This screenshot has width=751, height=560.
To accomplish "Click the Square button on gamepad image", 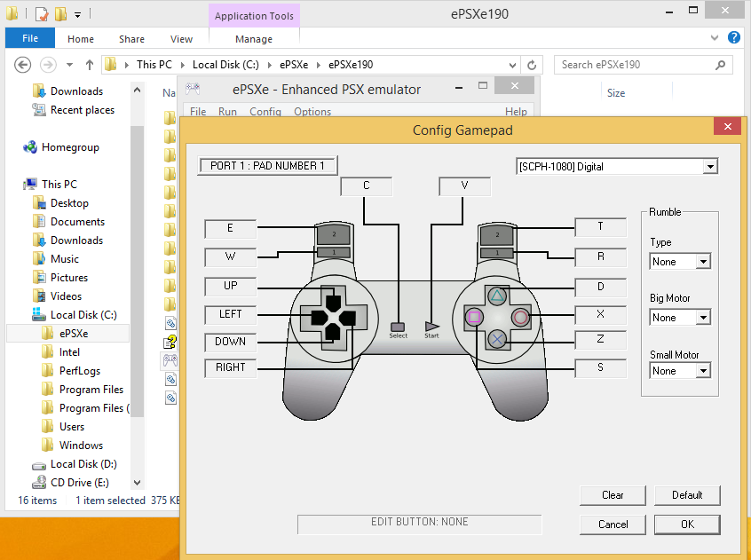I will coord(474,317).
